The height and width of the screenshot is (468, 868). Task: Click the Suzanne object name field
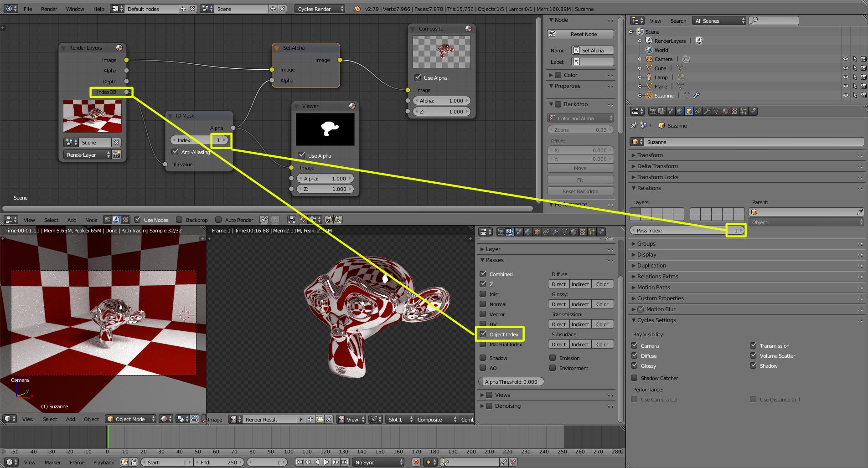pos(754,142)
